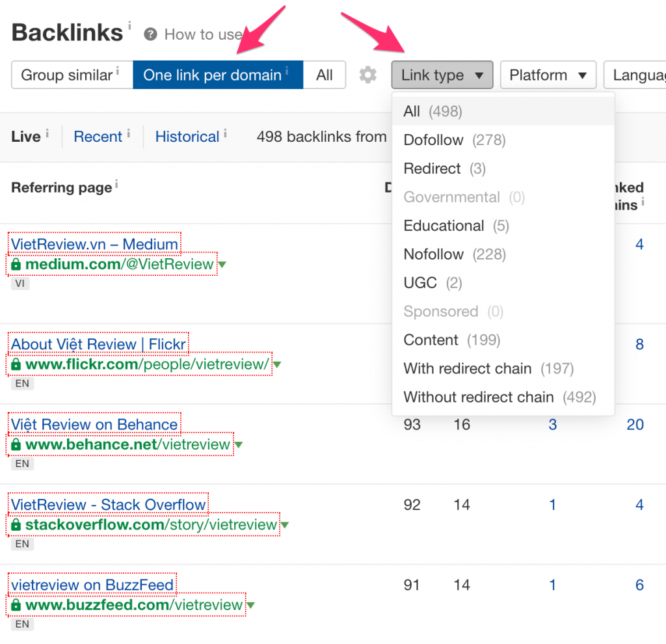Switch to the Historical tab
This screenshot has width=666, height=644.
coord(187,137)
